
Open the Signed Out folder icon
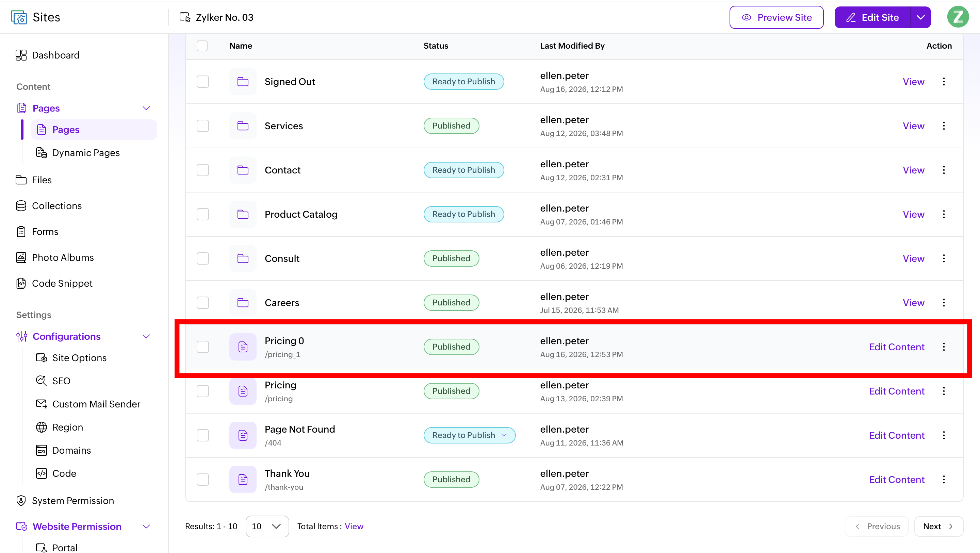point(243,82)
